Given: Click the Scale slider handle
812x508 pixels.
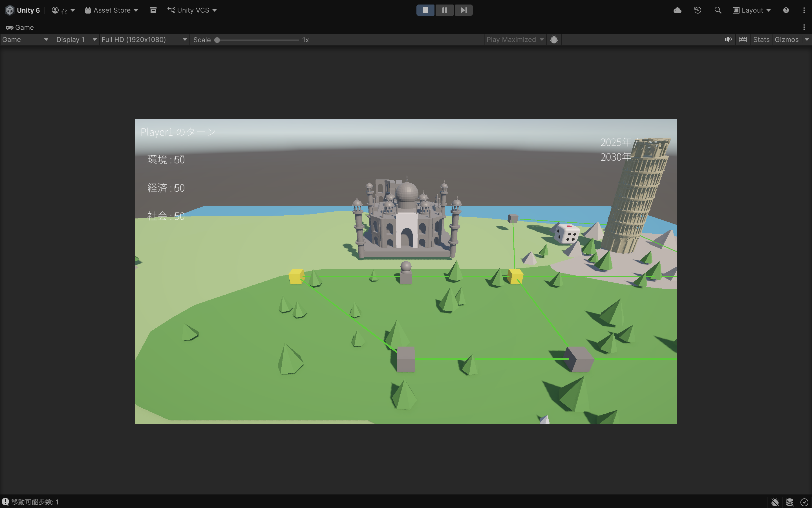Looking at the screenshot, I should point(217,40).
